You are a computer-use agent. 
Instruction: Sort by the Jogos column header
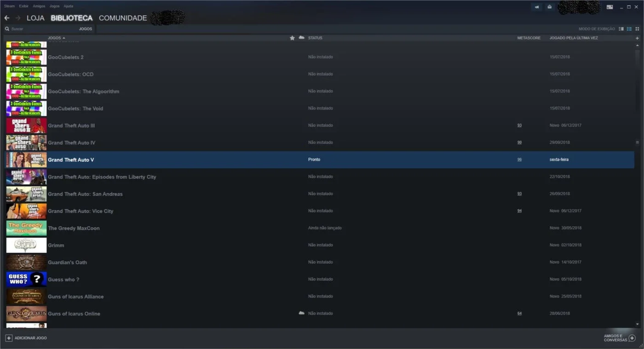[x=56, y=38]
